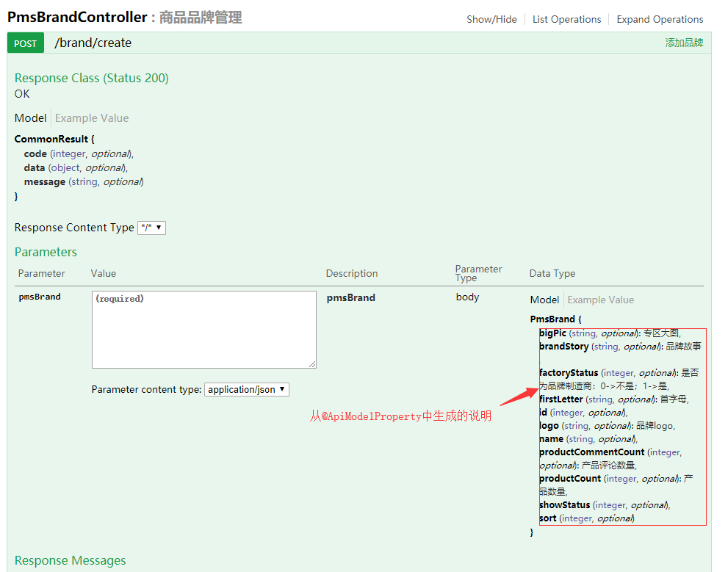Click the 添加品牌 operation summary
The height and width of the screenshot is (572, 728).
point(684,43)
